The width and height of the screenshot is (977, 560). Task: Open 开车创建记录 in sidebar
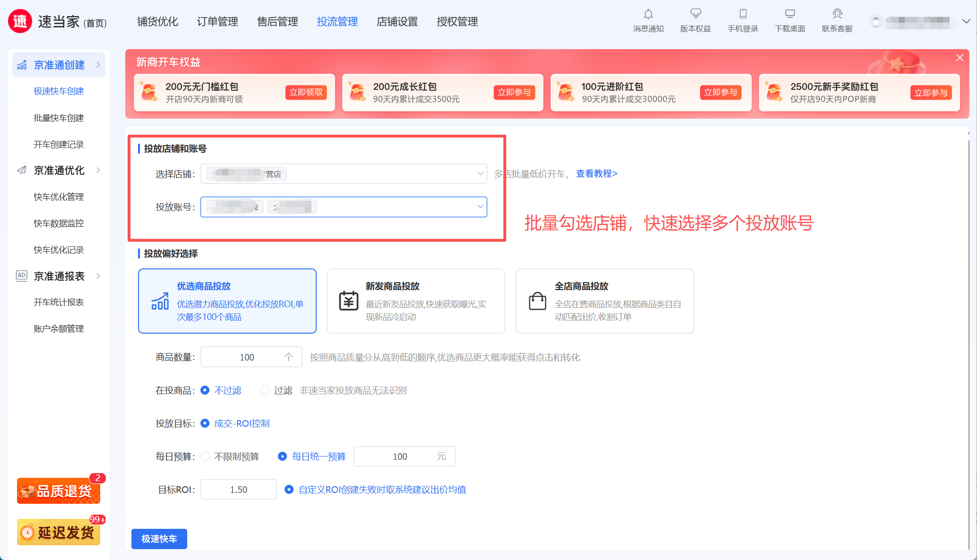(x=59, y=145)
